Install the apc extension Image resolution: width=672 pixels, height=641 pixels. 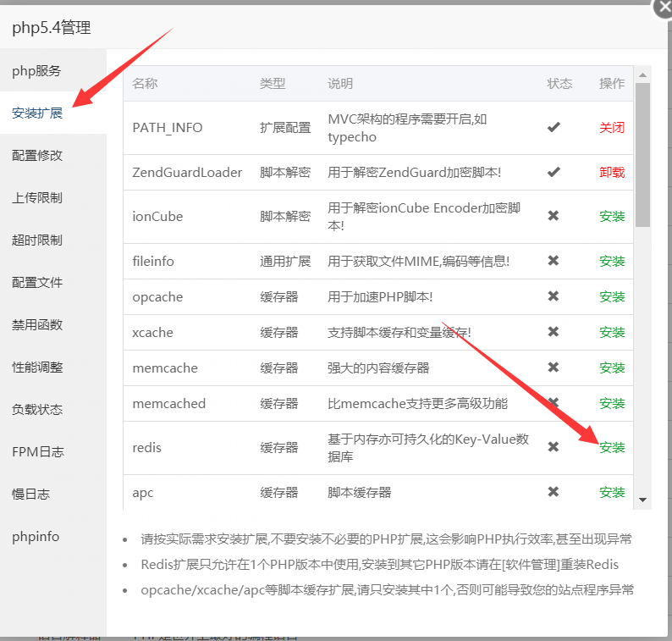pyautogui.click(x=612, y=492)
